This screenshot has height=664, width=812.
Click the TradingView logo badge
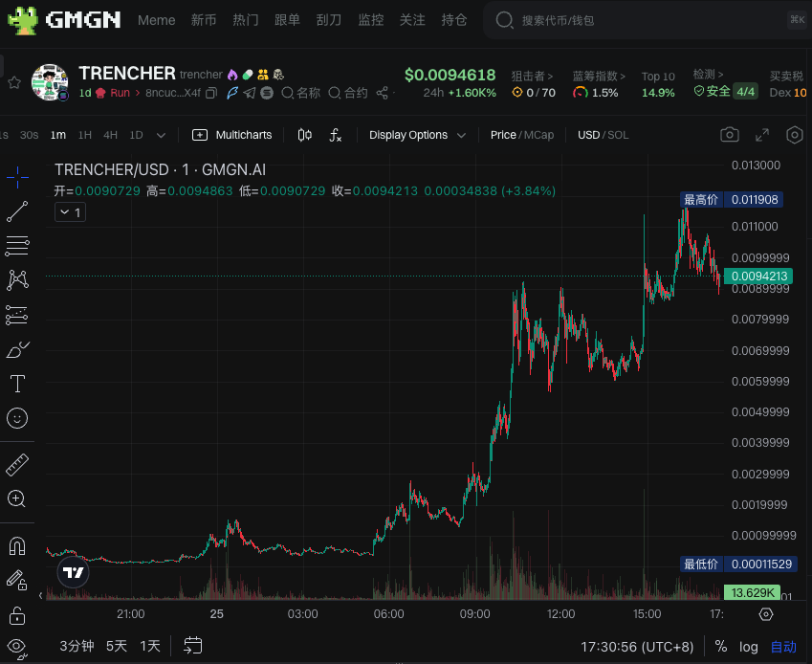[73, 572]
